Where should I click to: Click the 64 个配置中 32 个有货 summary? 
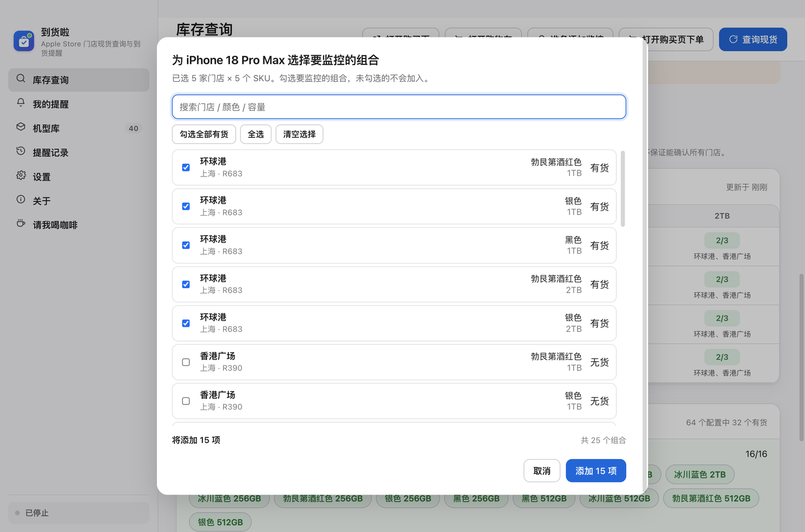(x=727, y=423)
